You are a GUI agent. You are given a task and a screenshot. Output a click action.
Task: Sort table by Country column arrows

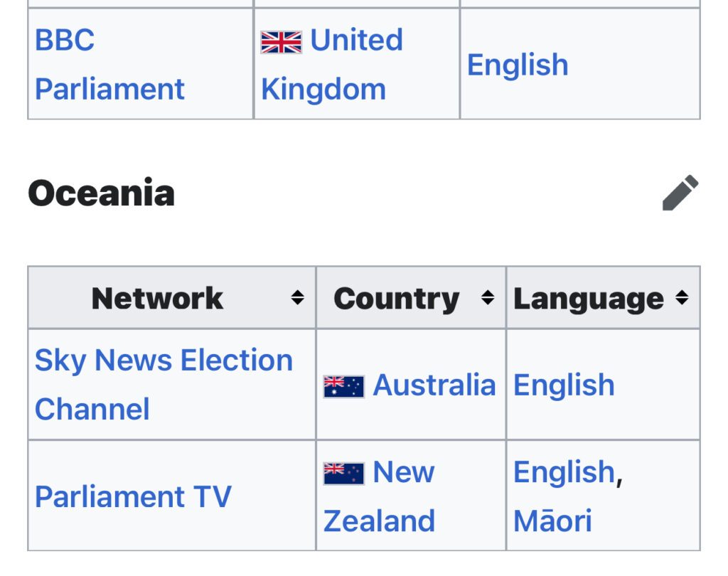click(488, 297)
